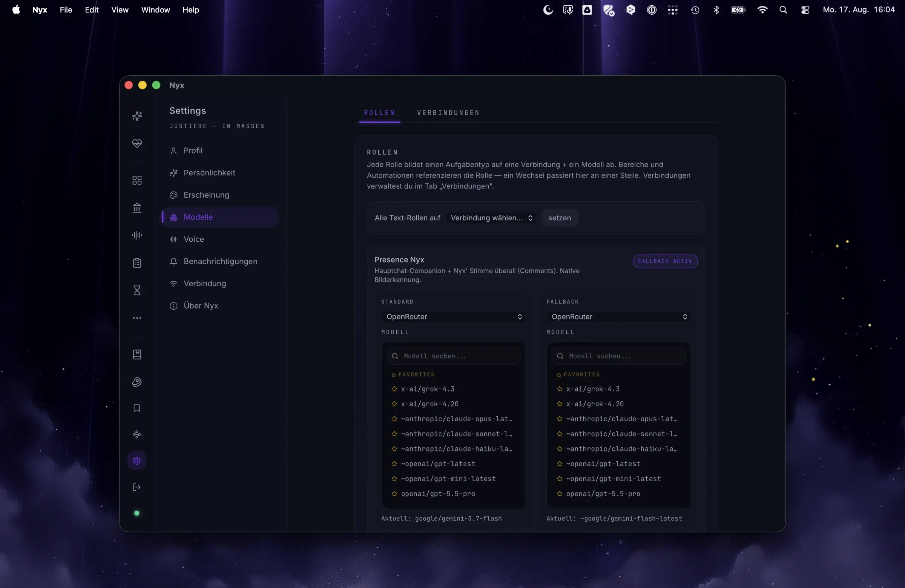
Task: Focus the Standard 'Modell suchen' search field
Action: [x=454, y=356]
